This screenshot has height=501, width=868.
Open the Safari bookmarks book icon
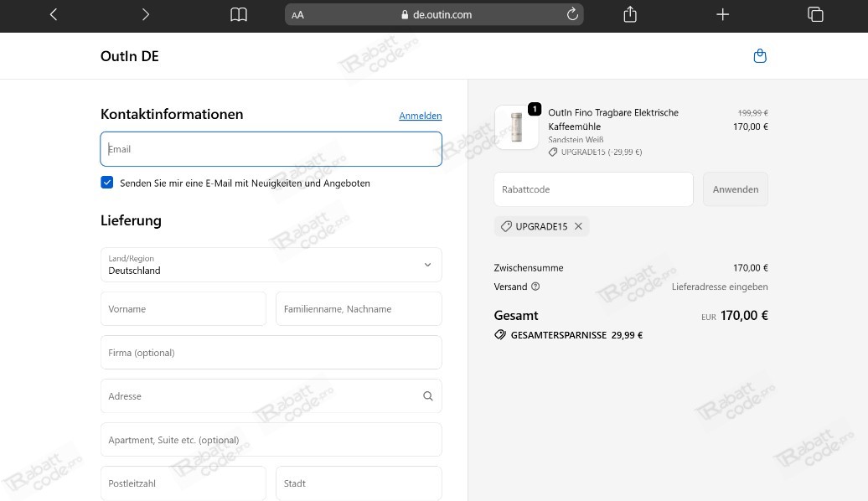point(239,14)
